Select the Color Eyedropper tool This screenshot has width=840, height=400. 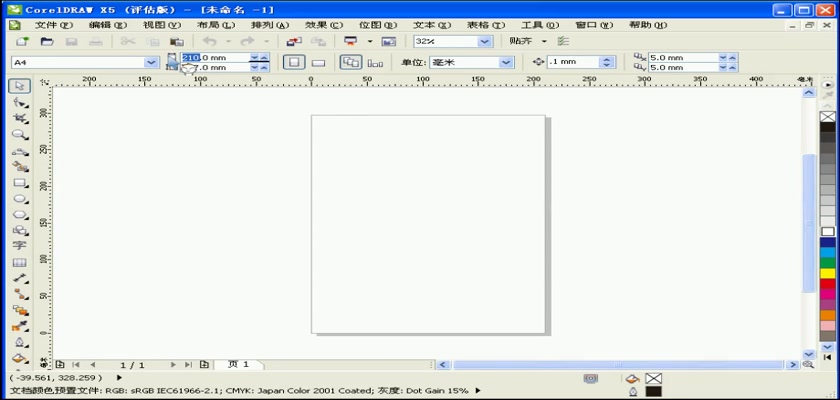pyautogui.click(x=20, y=326)
